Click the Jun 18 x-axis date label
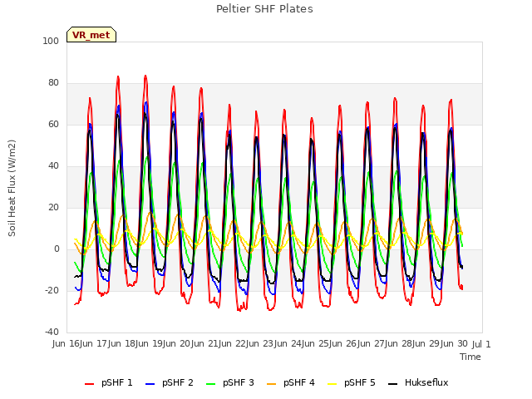532x399 pixels. click(122, 343)
